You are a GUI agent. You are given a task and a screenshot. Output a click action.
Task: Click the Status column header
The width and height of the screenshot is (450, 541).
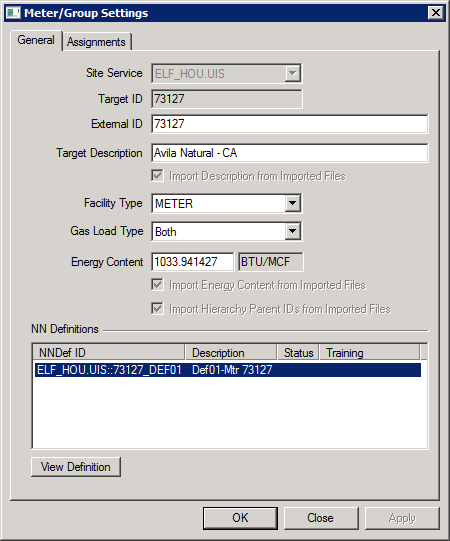(298, 353)
